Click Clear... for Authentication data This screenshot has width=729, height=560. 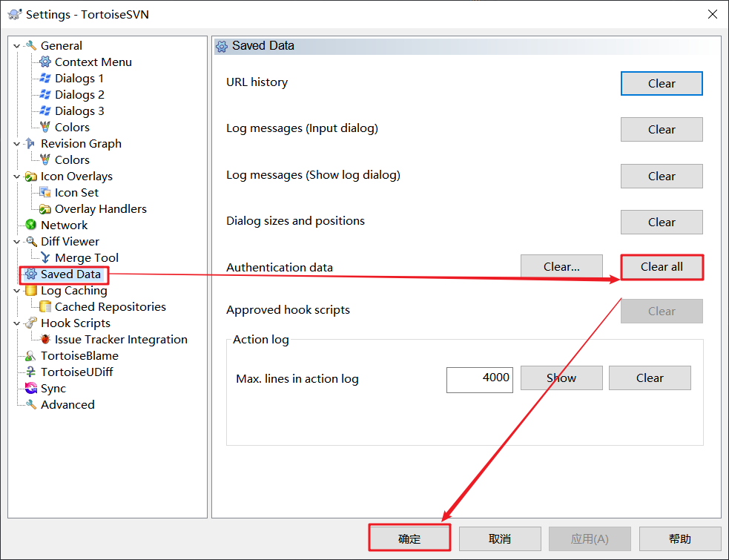point(561,266)
